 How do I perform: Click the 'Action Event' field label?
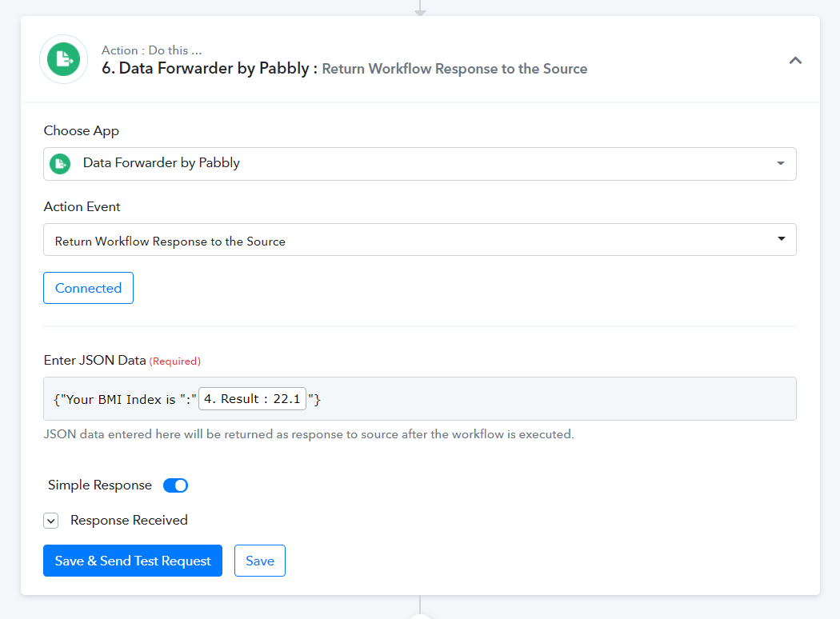82,206
